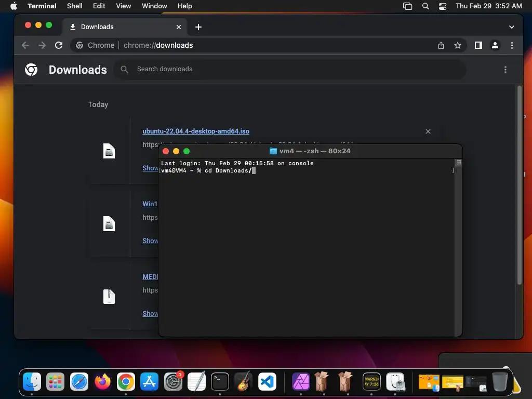Open Downloads page more actions menu
532x399 pixels.
tap(505, 70)
